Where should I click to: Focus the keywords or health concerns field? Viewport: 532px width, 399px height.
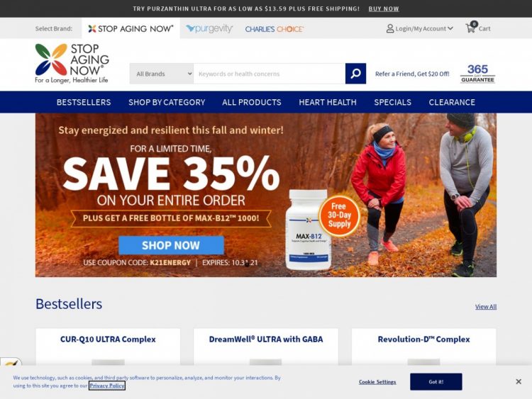click(x=270, y=74)
